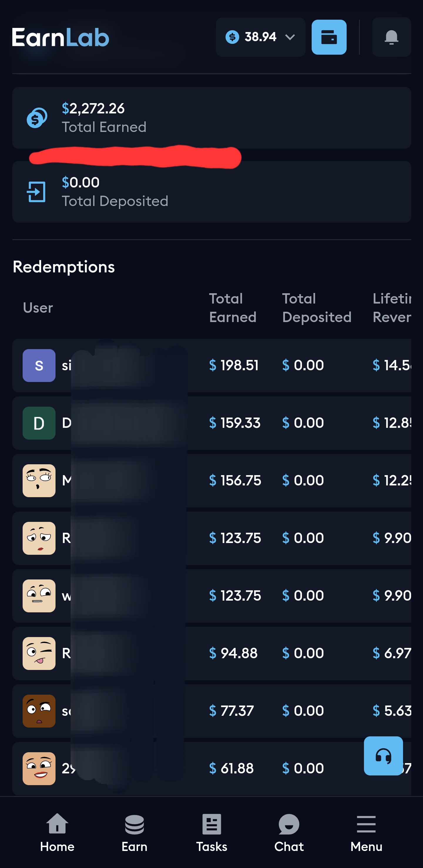
Task: Click the brown-faced user avatar
Action: tap(39, 711)
